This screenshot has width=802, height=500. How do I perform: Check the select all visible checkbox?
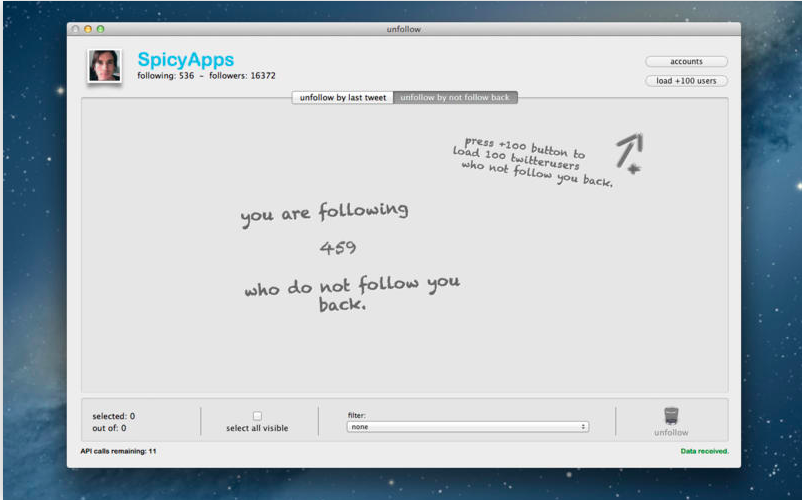tap(257, 416)
